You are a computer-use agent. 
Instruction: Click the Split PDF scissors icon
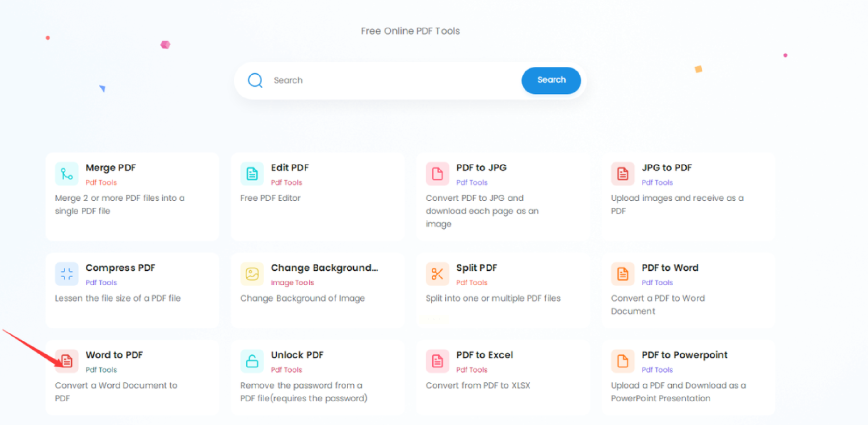[437, 274]
